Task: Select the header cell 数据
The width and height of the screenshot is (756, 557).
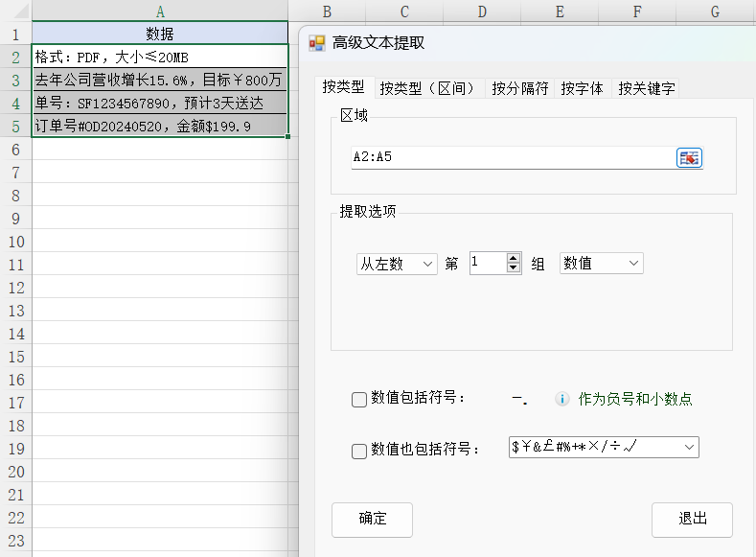Action: click(160, 34)
